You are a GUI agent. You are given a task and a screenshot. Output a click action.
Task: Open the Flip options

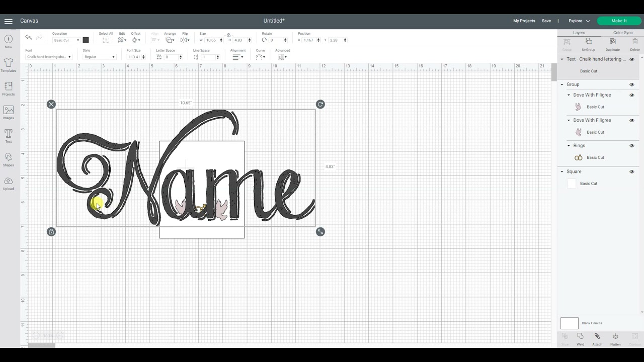[x=185, y=40]
